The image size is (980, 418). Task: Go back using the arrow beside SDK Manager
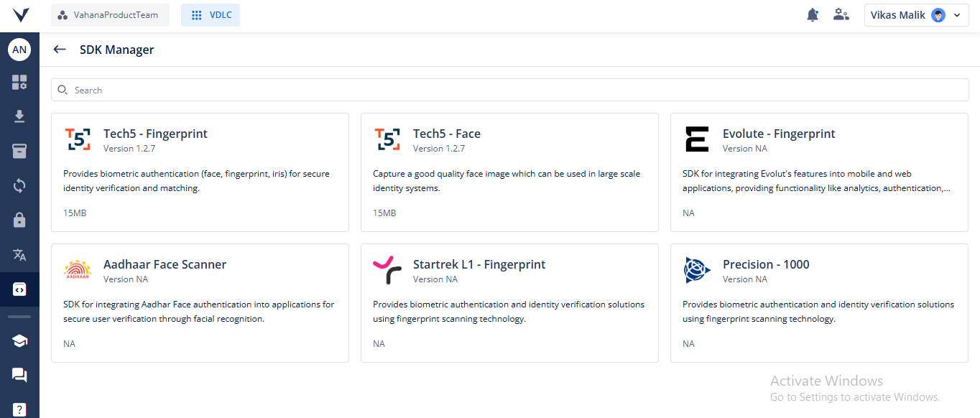click(60, 50)
